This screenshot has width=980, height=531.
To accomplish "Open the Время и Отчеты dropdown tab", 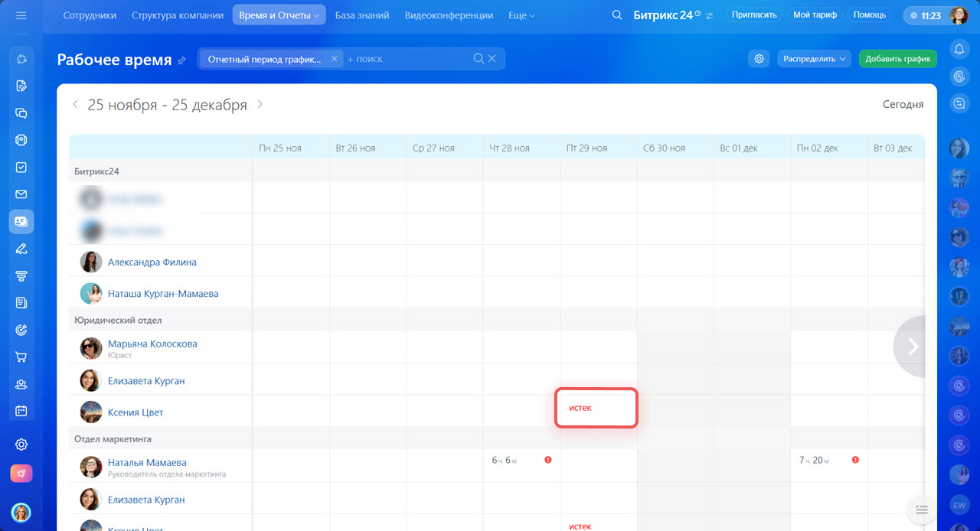I will pos(279,15).
